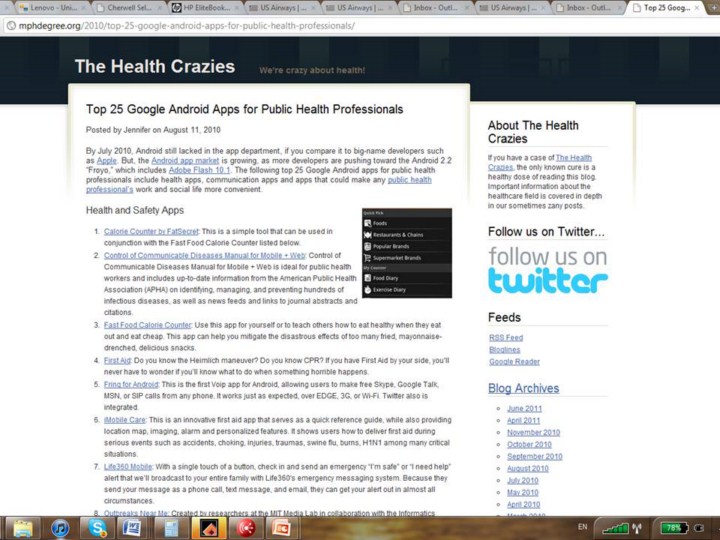Click the EN language indicator in taskbar
The width and height of the screenshot is (720, 540).
583,525
